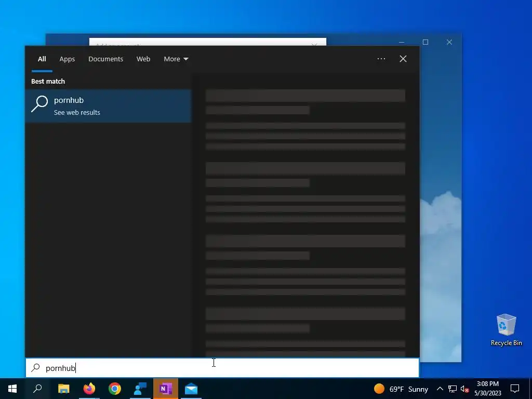Maximize the background window
The height and width of the screenshot is (399, 532).
coord(425,42)
